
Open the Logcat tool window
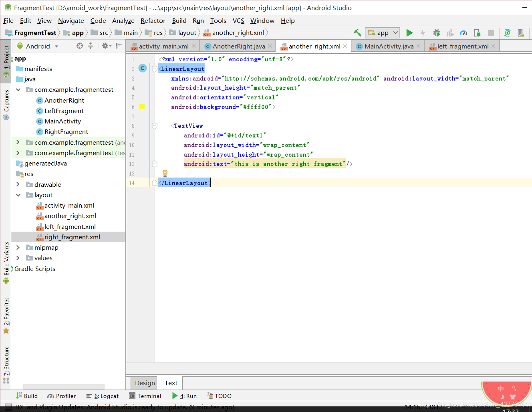[103, 396]
